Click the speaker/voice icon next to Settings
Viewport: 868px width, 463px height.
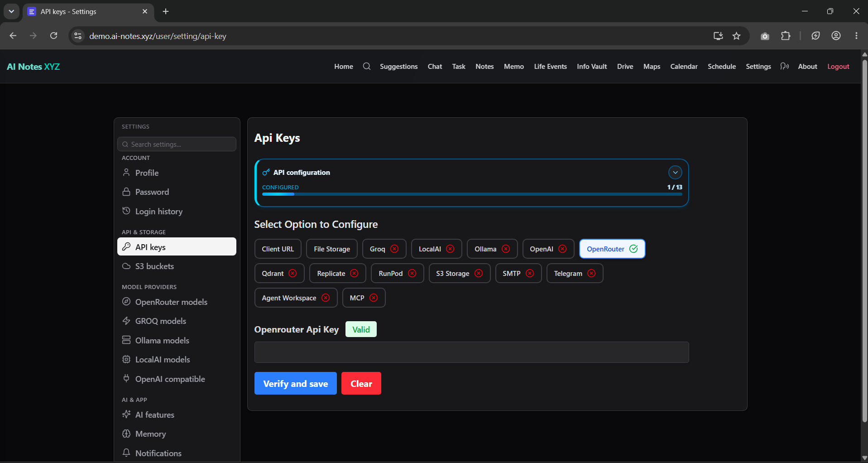(x=784, y=66)
